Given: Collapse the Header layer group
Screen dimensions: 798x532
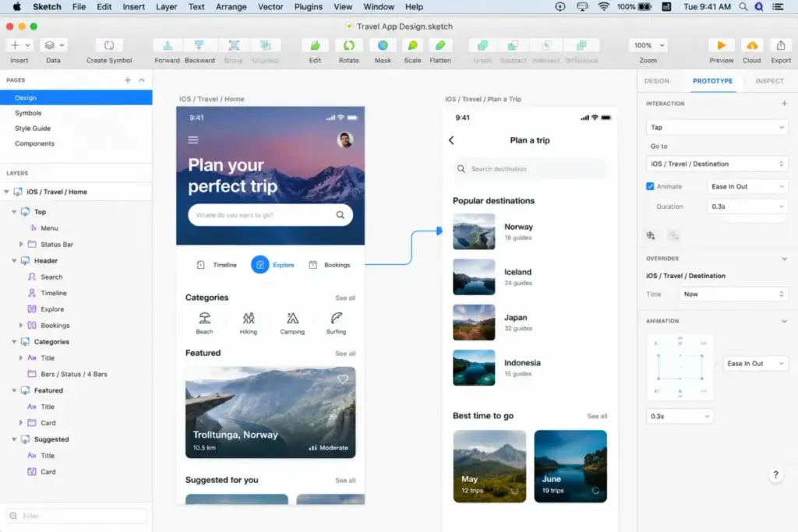Looking at the screenshot, I should coord(14,260).
